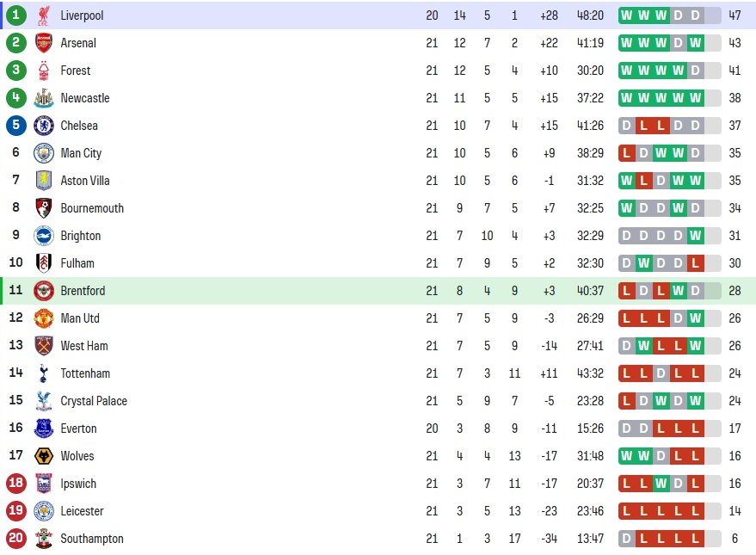The image size is (756, 555).
Task: Click the Brentford bee crest
Action: coord(43,291)
